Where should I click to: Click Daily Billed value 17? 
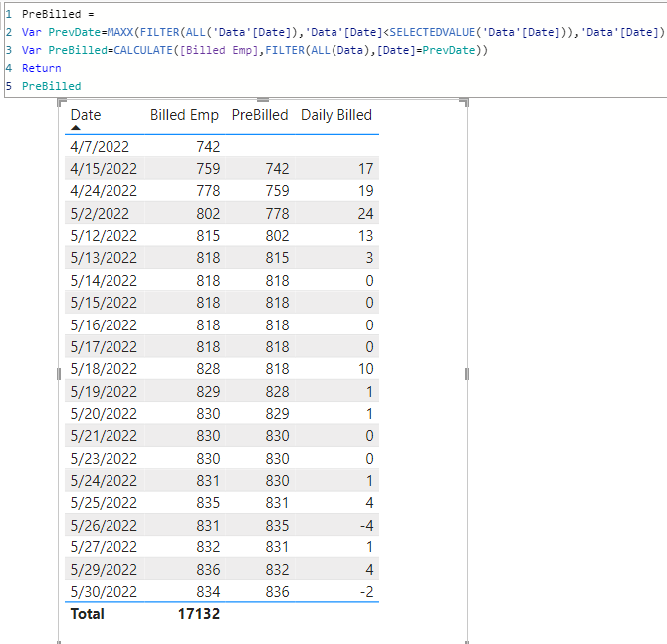pos(365,169)
